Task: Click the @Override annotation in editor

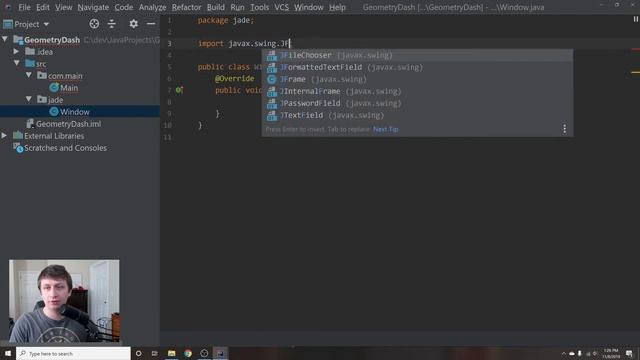Action: pyautogui.click(x=234, y=78)
